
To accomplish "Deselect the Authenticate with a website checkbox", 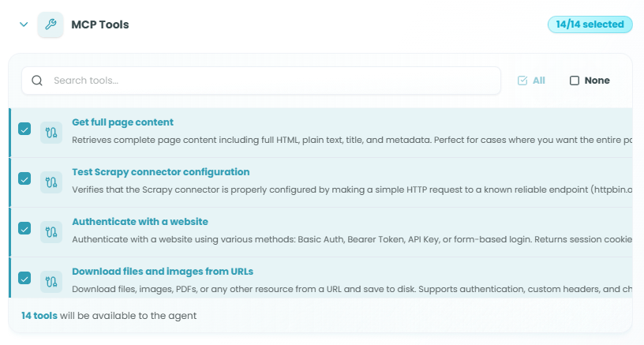I will [24, 228].
